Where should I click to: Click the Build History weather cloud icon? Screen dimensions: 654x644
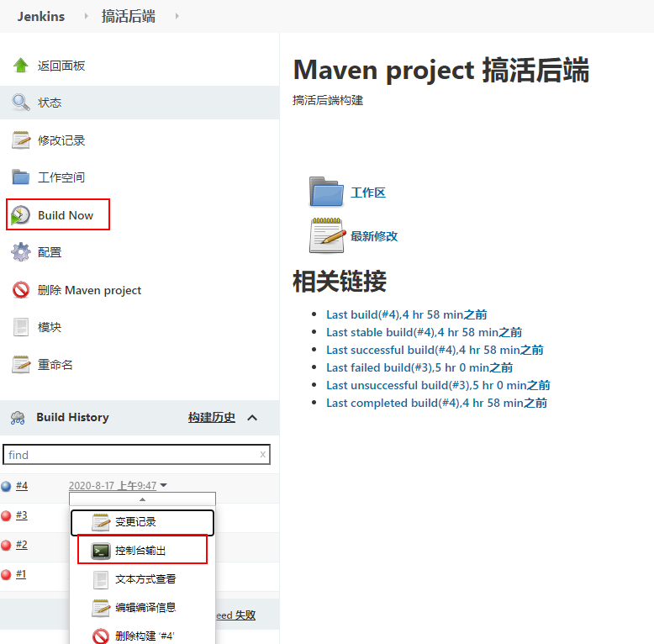click(x=18, y=418)
